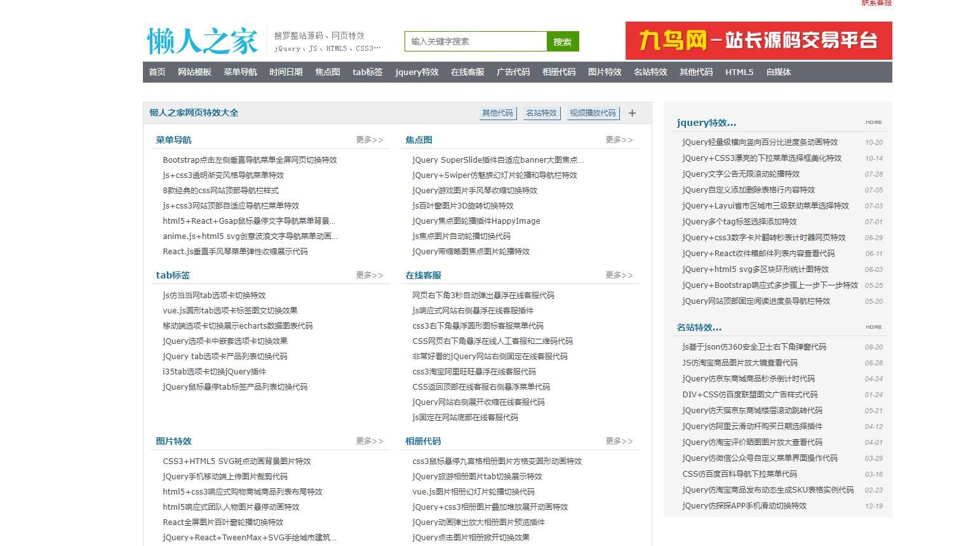This screenshot has width=980, height=546.
Task: Open 'css3淘宝阿里旺旺悬浮在线客服代码'
Action: (x=474, y=372)
